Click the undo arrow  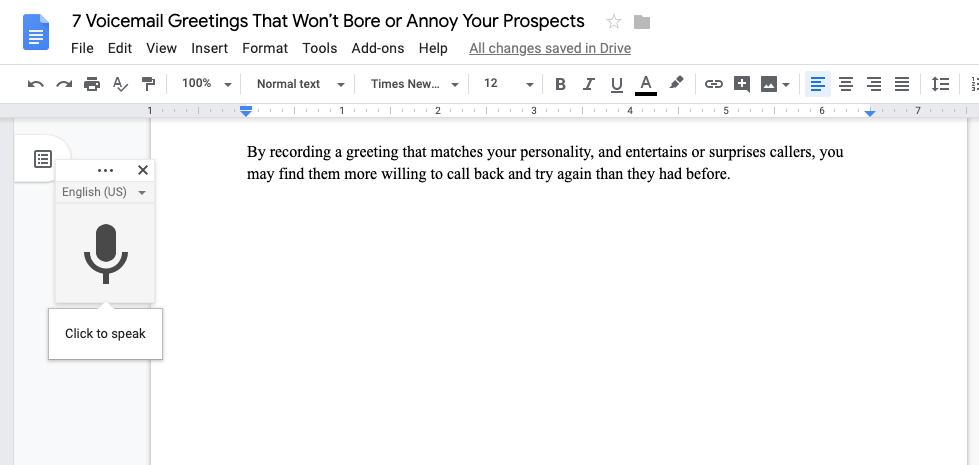(x=36, y=84)
